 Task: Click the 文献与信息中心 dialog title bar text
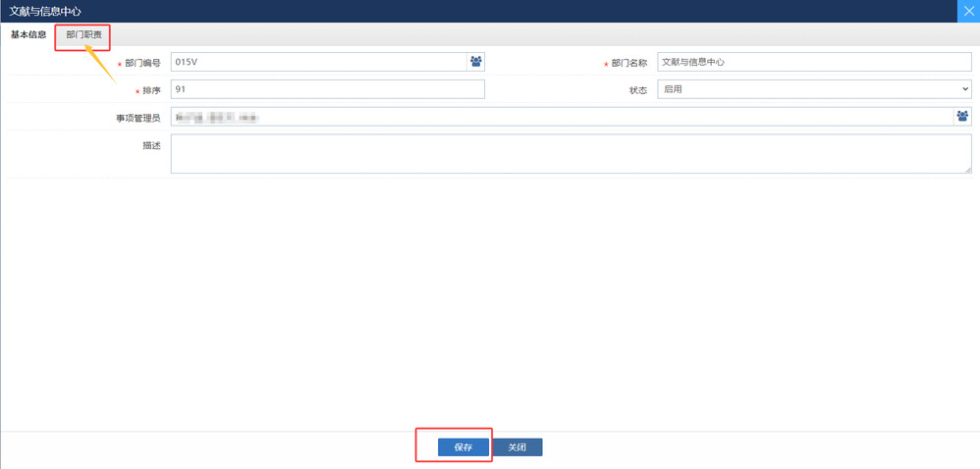click(x=45, y=11)
